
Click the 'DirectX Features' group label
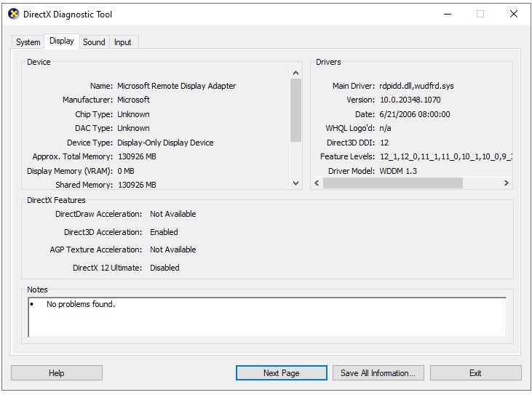(56, 200)
